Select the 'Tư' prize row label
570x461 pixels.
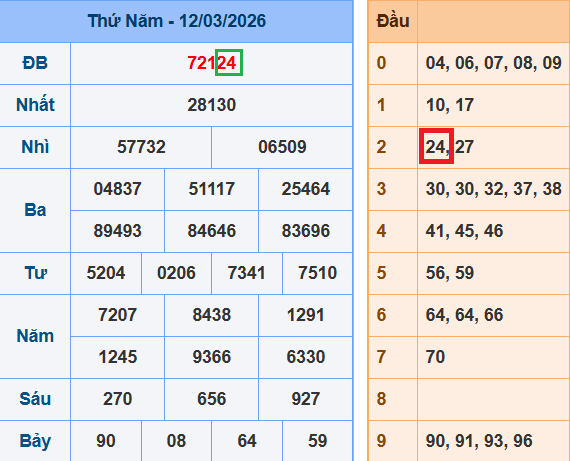[35, 273]
